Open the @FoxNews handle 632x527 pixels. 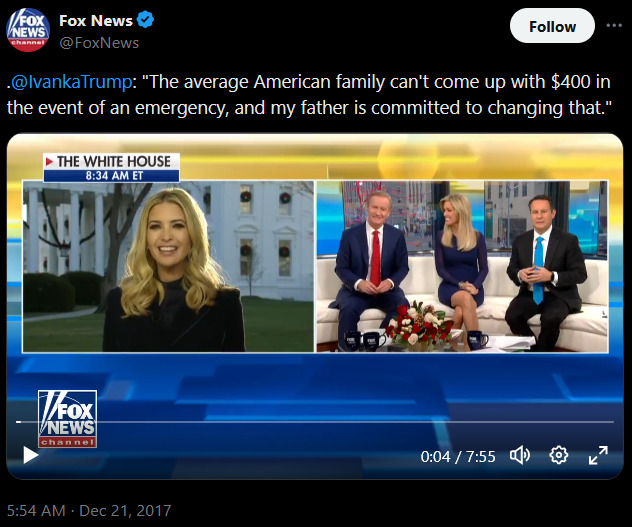99,43
